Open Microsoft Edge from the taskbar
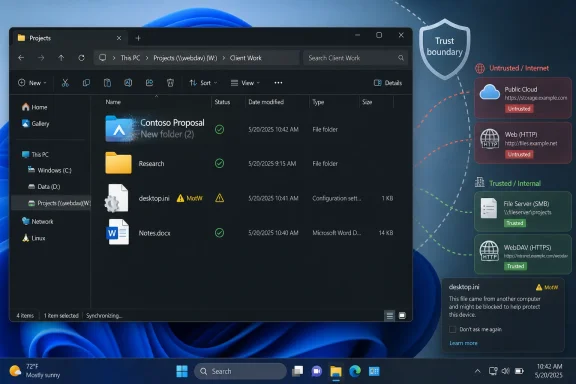Viewport: 576px width, 384px height. [x=355, y=371]
